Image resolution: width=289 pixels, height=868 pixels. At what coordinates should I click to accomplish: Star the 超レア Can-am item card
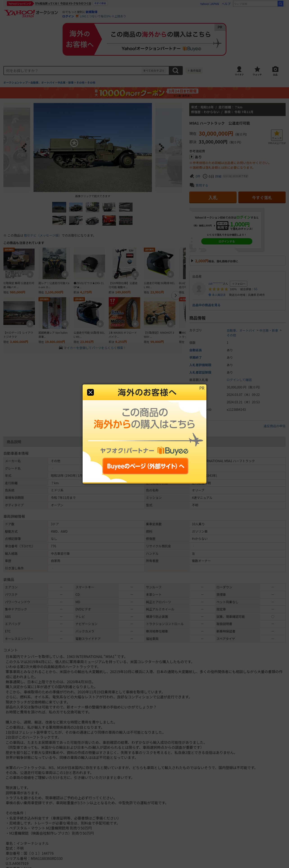pos(65,274)
